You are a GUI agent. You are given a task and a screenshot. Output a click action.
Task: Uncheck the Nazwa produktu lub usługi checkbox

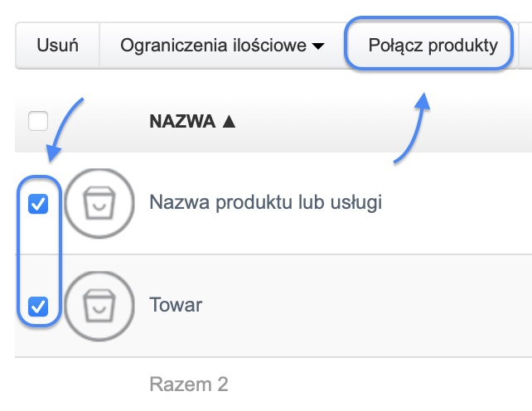tap(38, 204)
